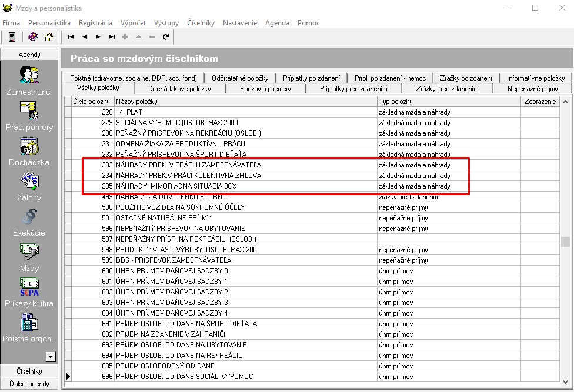Screen dimensions: 574x392
Task: Open the Agenda menu
Action: coord(277,23)
